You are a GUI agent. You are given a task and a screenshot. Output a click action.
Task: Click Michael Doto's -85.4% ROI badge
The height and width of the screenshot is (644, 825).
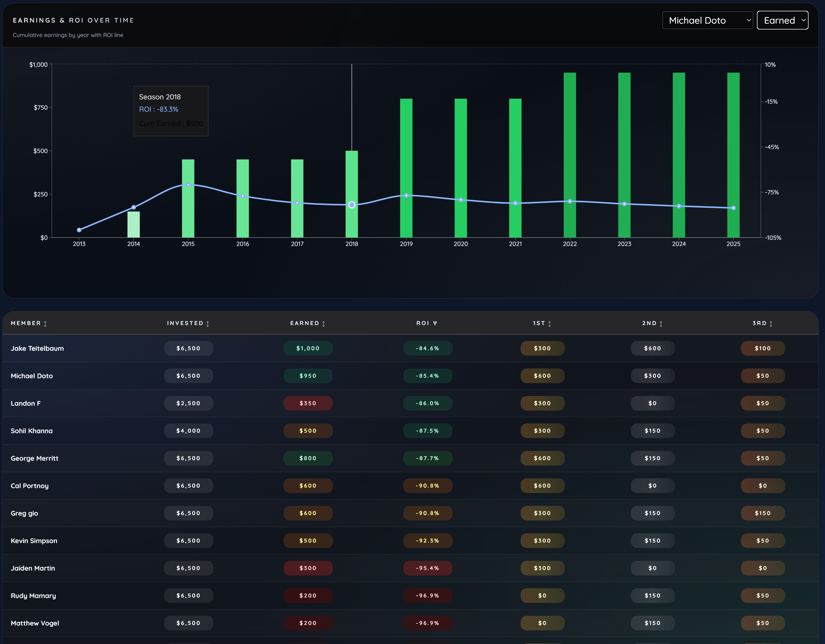click(428, 376)
